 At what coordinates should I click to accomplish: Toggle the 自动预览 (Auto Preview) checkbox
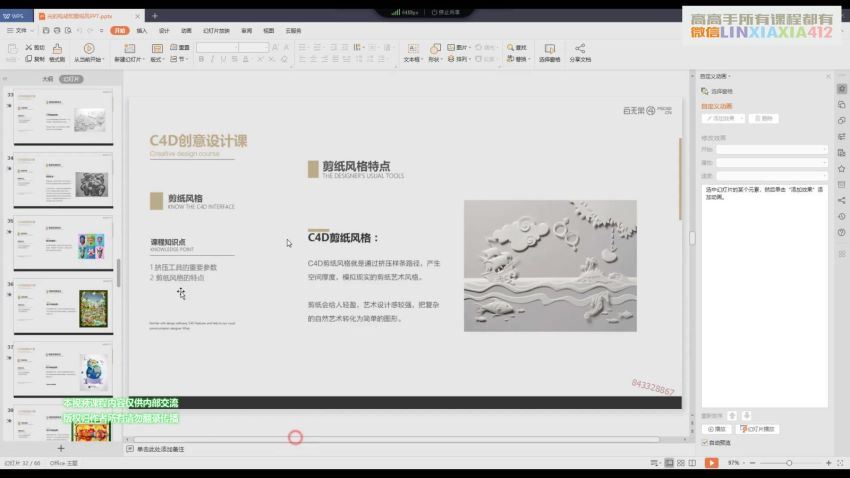tap(705, 443)
